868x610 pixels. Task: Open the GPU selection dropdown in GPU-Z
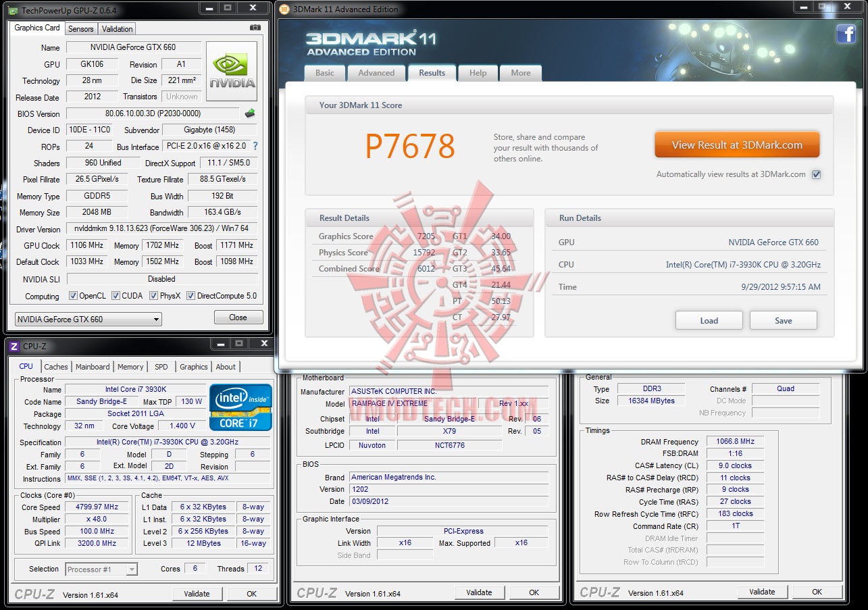88,319
